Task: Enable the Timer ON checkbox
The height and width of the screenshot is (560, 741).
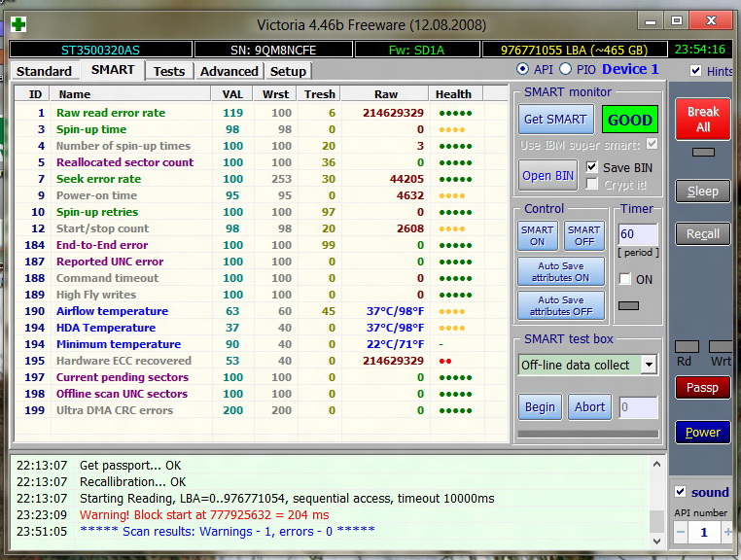Action: pos(624,279)
